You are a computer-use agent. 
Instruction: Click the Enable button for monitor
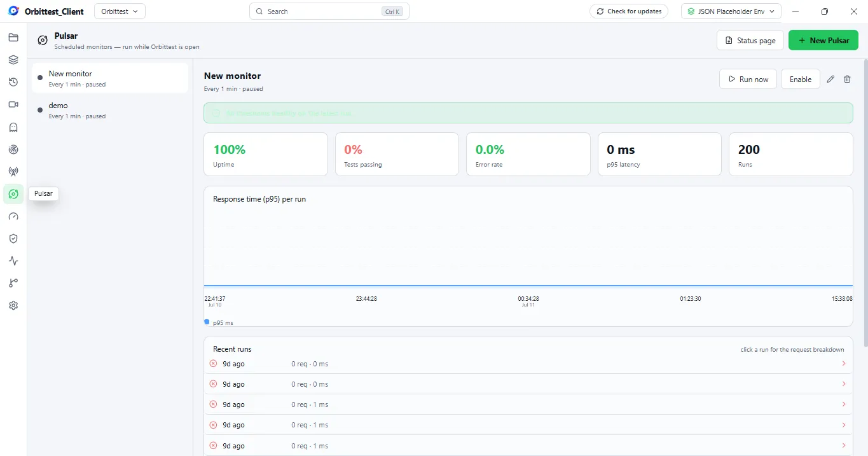click(801, 79)
